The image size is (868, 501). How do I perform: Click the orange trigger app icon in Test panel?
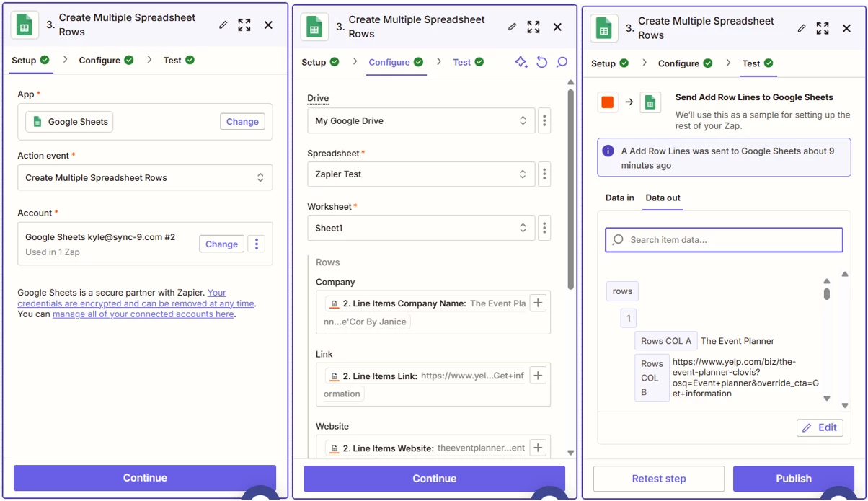coord(608,102)
